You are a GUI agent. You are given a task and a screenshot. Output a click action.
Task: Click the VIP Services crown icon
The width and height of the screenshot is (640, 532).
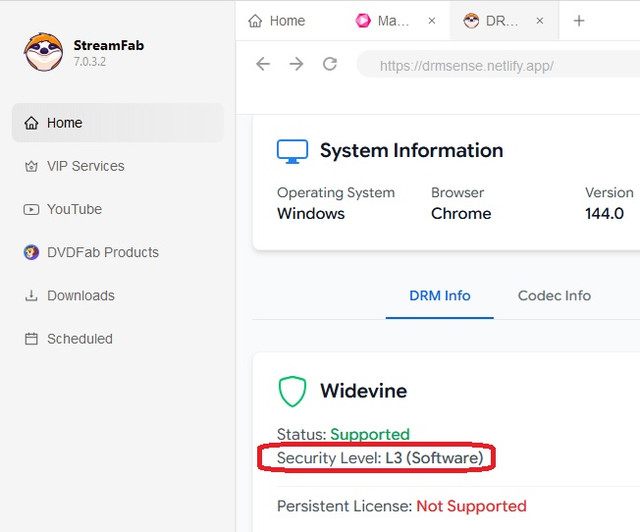(31, 166)
